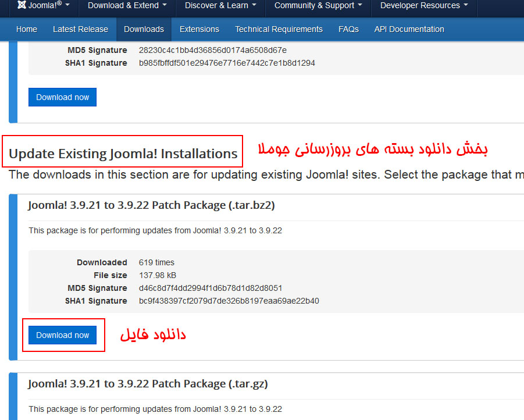Click the Joomla! logo icon
This screenshot has width=524, height=420.
coord(22,5)
